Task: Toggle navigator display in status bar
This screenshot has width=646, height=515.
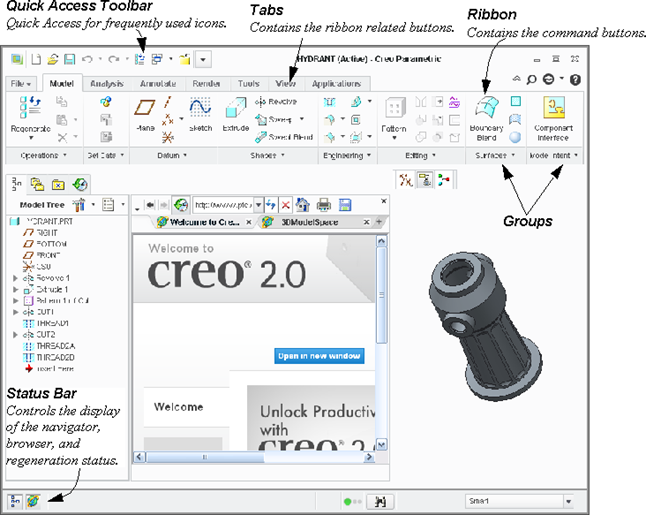Action: 15,501
